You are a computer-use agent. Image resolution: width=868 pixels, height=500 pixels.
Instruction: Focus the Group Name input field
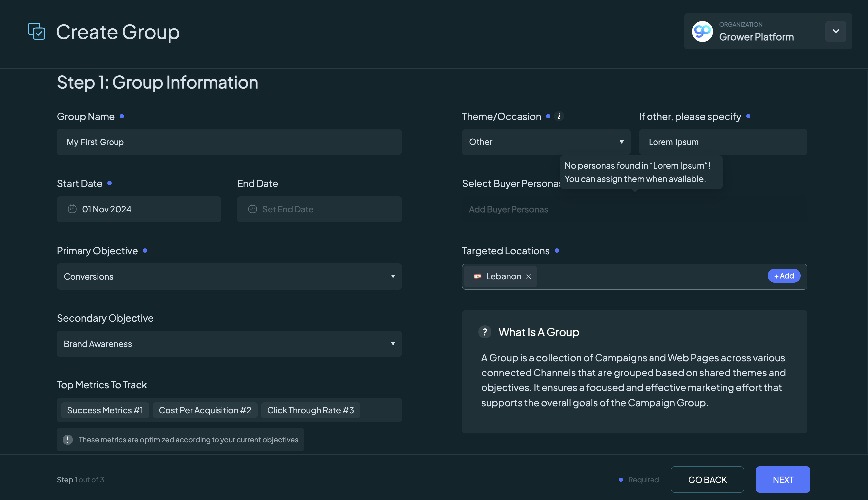click(x=229, y=142)
